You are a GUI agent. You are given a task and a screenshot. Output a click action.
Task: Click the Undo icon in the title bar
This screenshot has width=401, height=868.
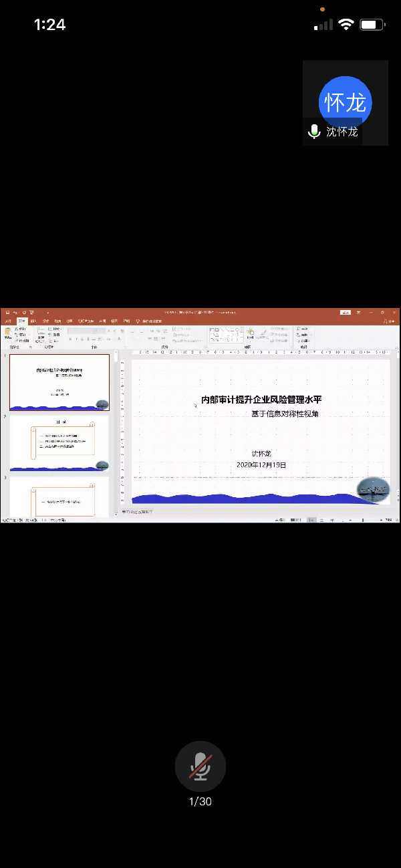click(15, 312)
